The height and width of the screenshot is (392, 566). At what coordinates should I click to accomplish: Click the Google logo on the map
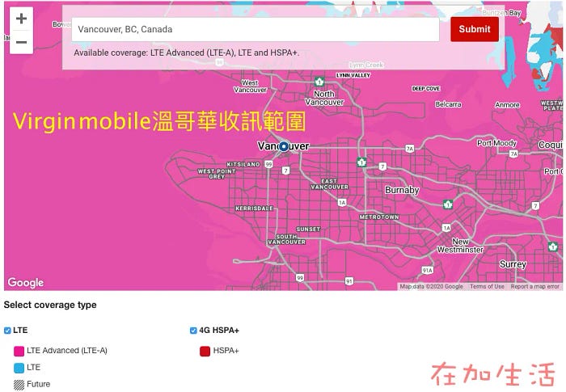pos(26,282)
